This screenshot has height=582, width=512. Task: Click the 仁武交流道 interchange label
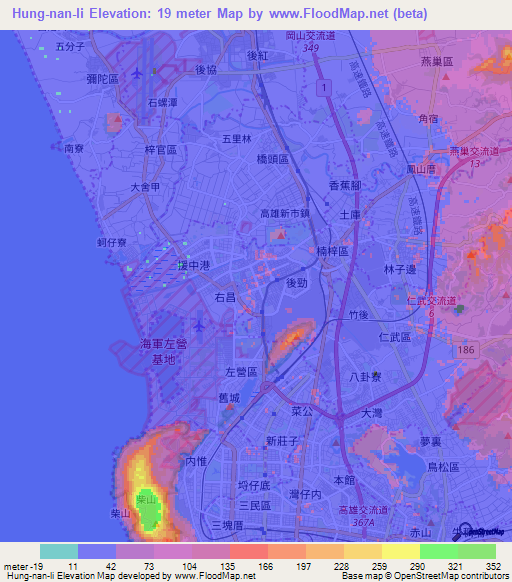[431, 301]
